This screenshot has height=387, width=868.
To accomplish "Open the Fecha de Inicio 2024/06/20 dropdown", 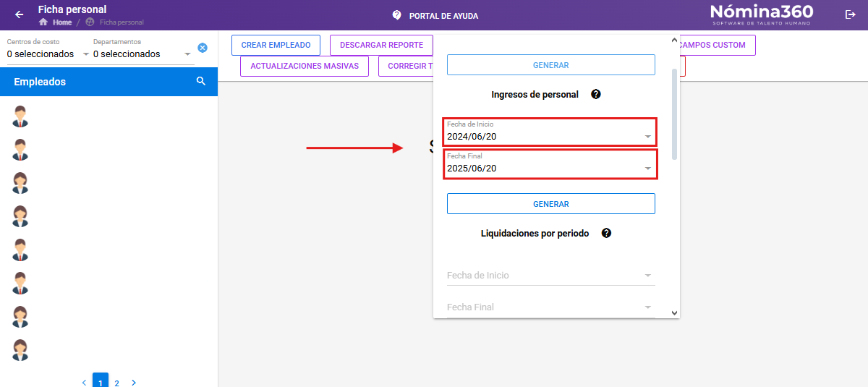I will click(x=550, y=132).
